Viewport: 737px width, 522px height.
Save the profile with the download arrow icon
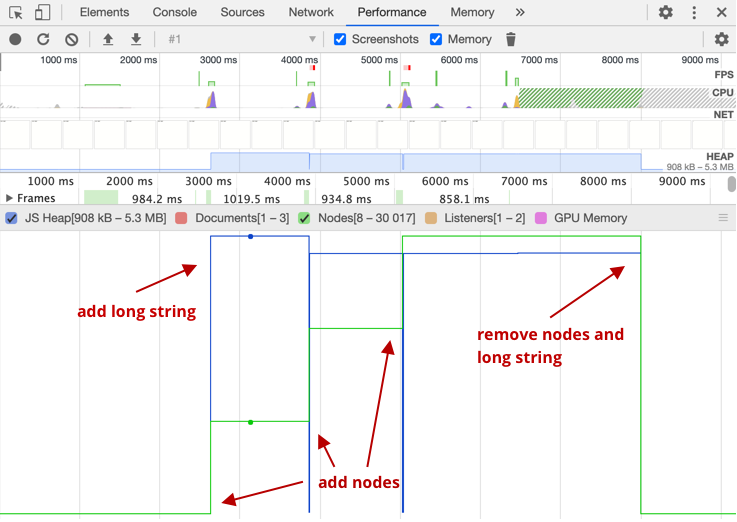click(x=136, y=39)
